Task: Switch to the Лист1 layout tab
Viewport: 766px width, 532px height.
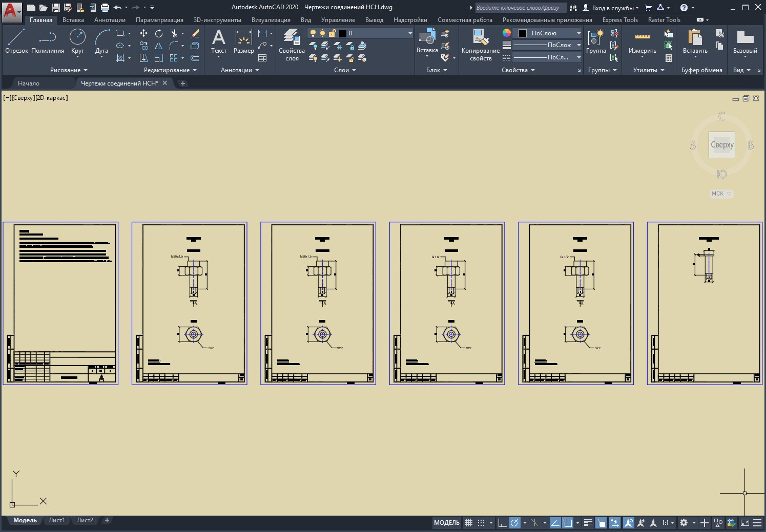Action: [x=56, y=520]
